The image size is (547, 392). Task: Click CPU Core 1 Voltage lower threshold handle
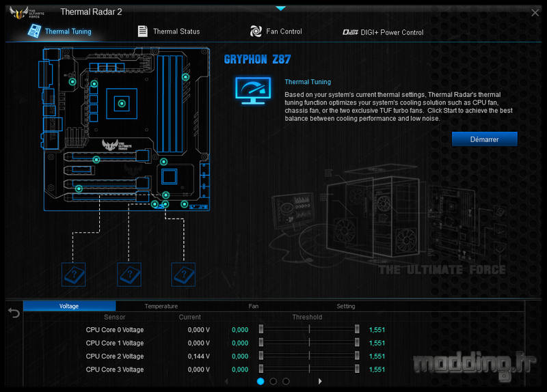pyautogui.click(x=261, y=343)
